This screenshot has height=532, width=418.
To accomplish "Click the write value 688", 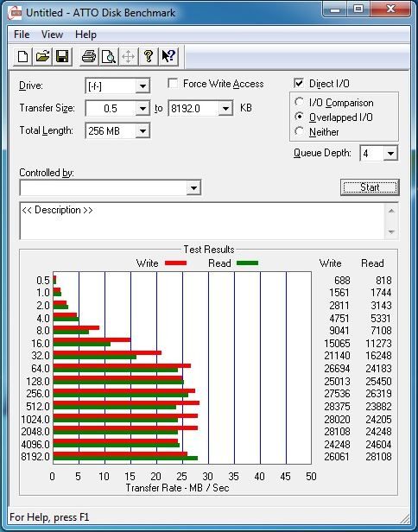I will [x=342, y=281].
